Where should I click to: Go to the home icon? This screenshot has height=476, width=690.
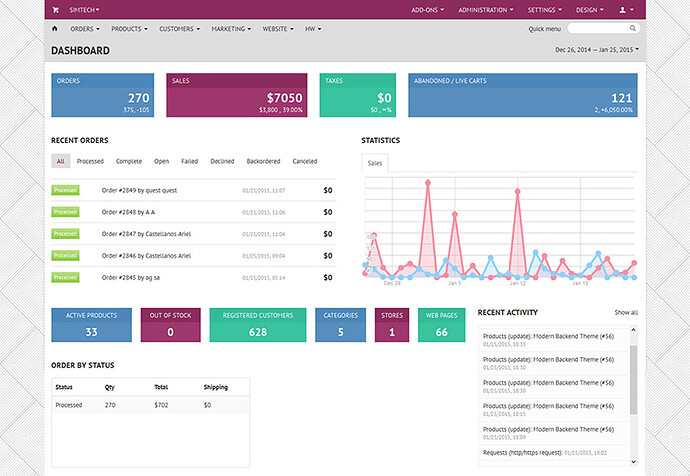tap(55, 29)
